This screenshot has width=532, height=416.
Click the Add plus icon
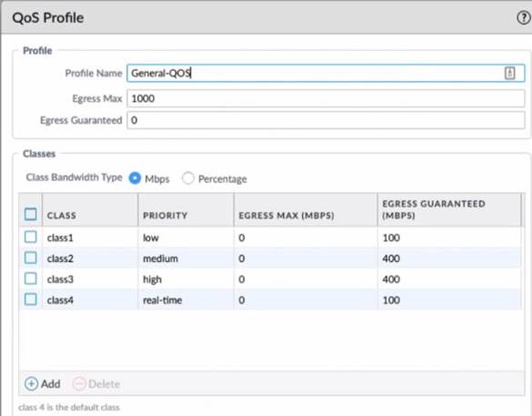point(31,384)
